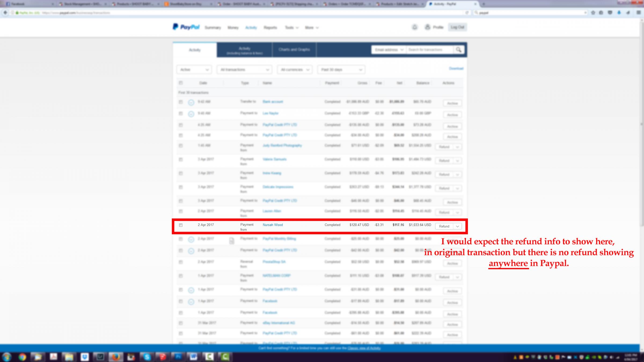Archive the Bank account transfer row

click(x=452, y=103)
